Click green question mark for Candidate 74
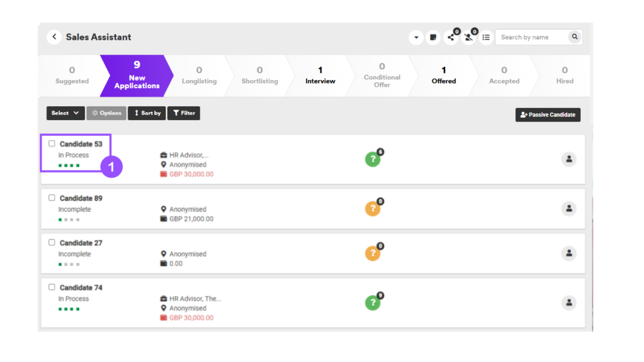Viewport: 644px width, 362px height. tap(373, 302)
